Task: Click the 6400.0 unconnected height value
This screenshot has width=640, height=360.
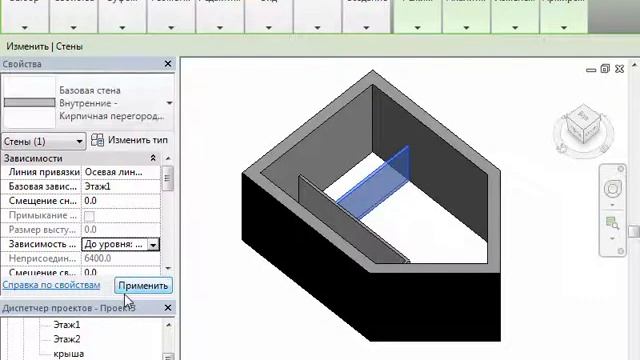Action: [121, 258]
